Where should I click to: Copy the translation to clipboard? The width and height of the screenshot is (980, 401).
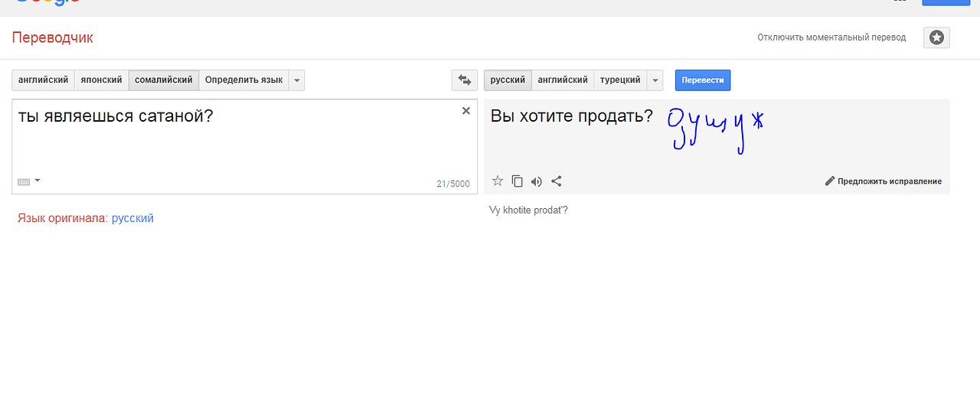(x=518, y=181)
